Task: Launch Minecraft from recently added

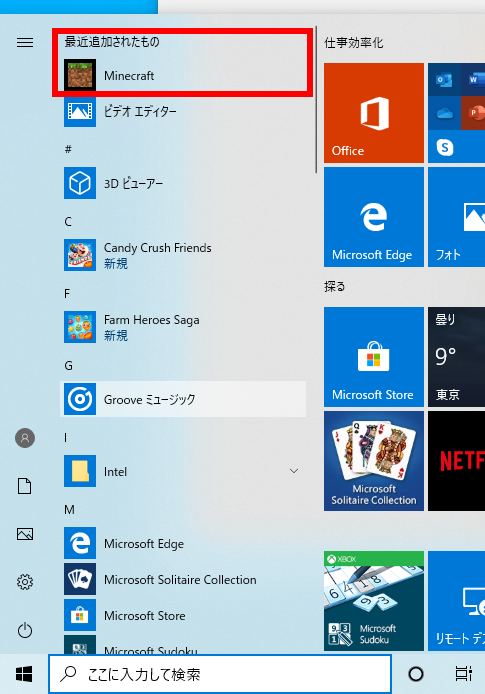Action: [x=183, y=76]
